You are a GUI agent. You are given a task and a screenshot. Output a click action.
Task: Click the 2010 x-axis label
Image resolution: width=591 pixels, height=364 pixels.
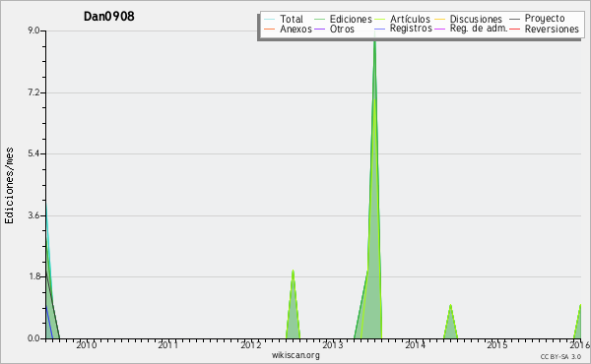[87, 344]
